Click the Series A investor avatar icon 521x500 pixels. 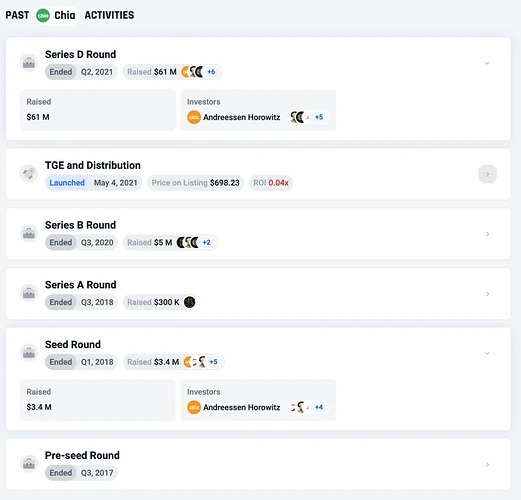point(190,302)
